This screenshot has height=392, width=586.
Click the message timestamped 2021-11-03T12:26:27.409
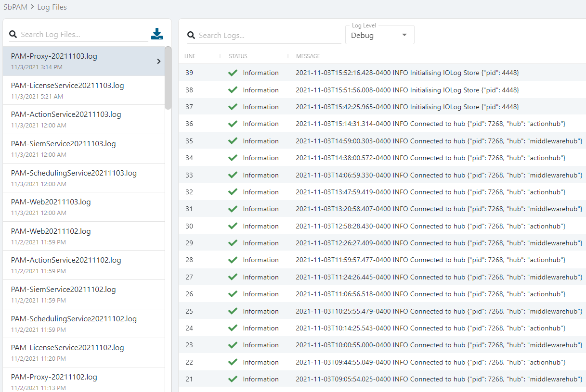click(439, 243)
